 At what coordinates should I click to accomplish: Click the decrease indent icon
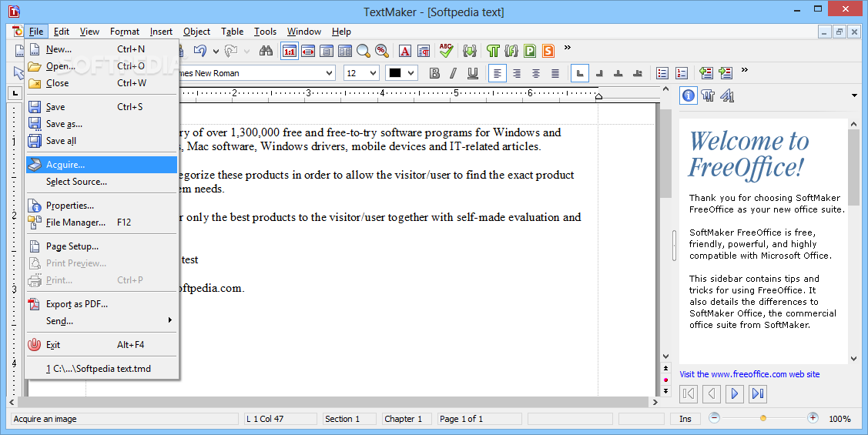coord(705,73)
